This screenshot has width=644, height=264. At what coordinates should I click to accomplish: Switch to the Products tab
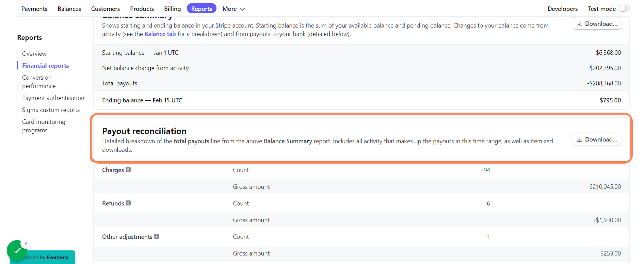point(142,9)
